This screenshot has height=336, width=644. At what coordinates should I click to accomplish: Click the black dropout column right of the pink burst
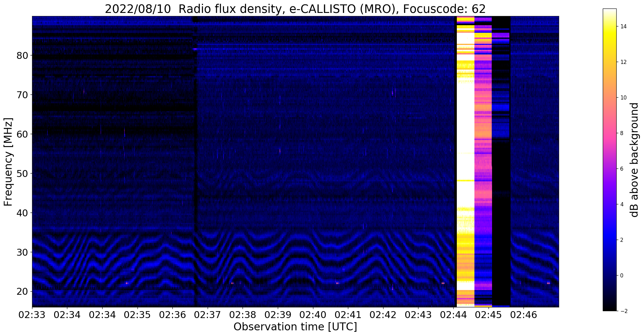tap(501, 162)
